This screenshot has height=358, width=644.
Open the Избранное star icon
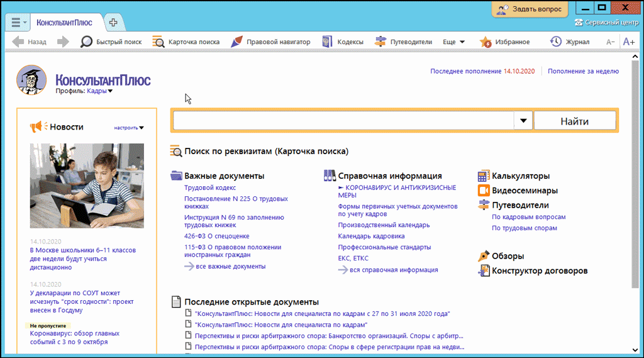pyautogui.click(x=486, y=42)
